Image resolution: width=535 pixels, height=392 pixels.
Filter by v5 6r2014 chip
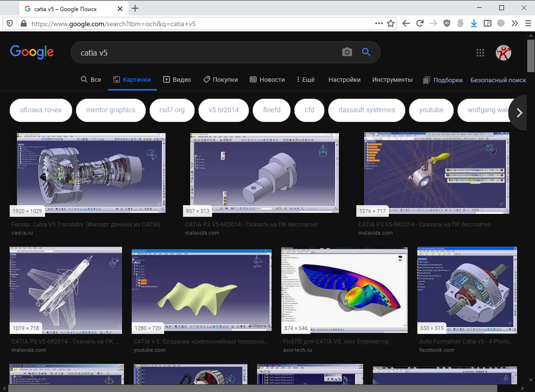pyautogui.click(x=224, y=110)
